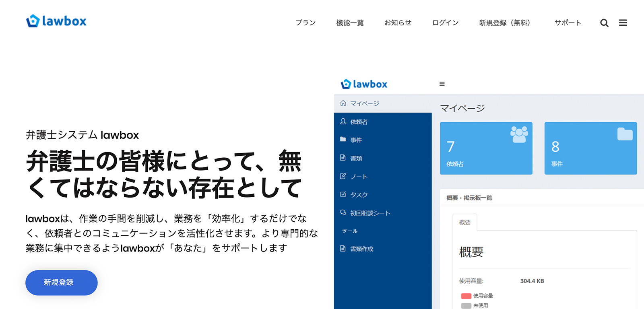Click the 概要・掲示板一覧 panel header
The image size is (644, 309).
pos(469,198)
